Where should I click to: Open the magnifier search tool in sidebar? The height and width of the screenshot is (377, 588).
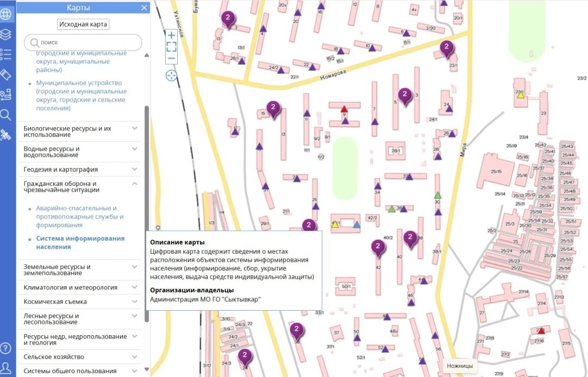tap(5, 115)
